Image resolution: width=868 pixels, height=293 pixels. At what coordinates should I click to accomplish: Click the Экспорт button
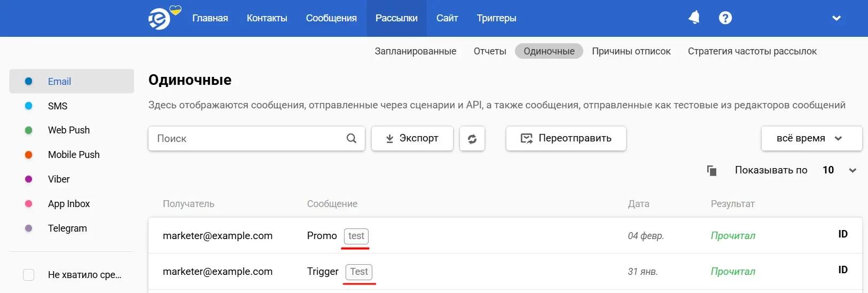pos(412,139)
